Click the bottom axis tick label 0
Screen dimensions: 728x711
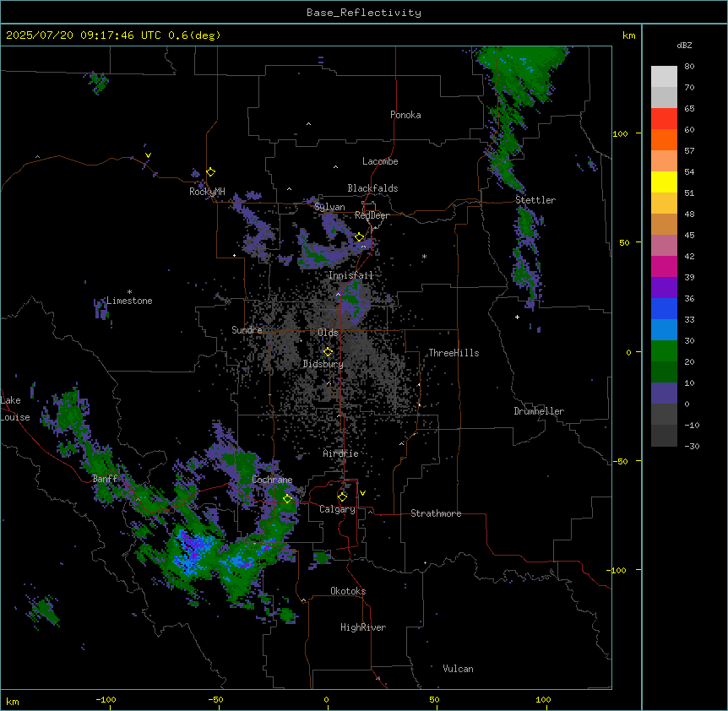(326, 699)
